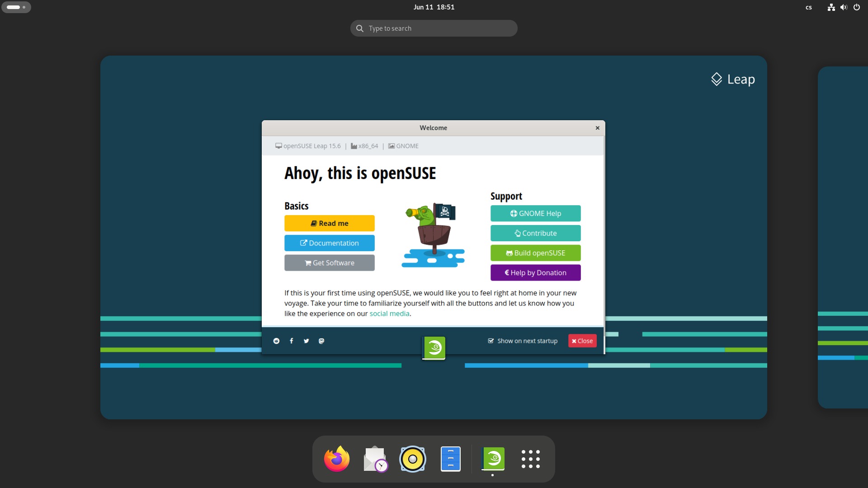
Task: Open the Documentation button
Action: 330,243
